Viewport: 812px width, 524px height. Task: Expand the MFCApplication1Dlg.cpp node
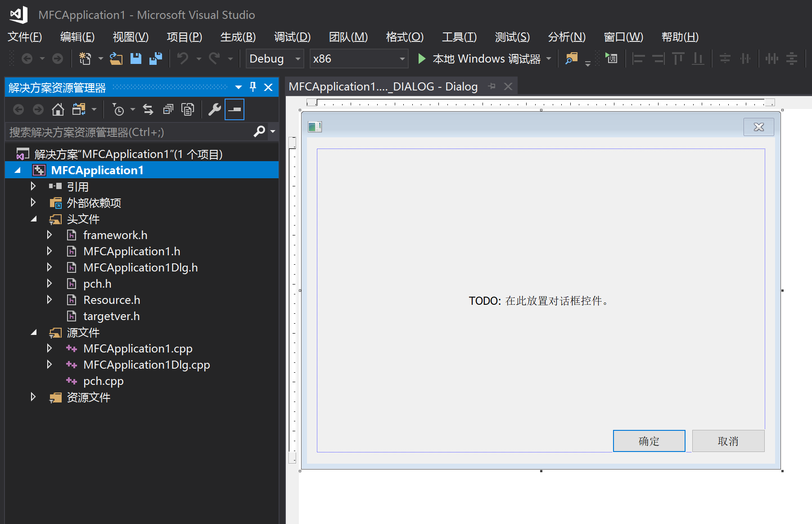click(50, 365)
